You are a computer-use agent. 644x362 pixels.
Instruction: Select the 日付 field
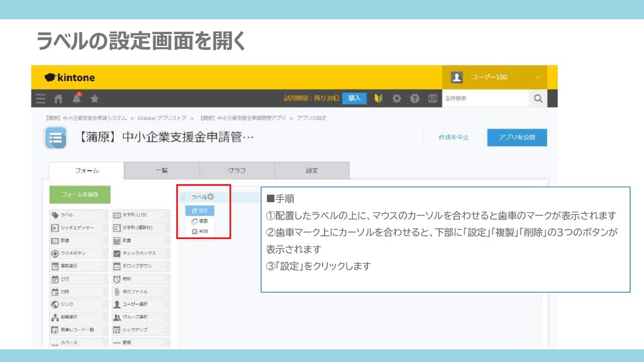[79, 278]
